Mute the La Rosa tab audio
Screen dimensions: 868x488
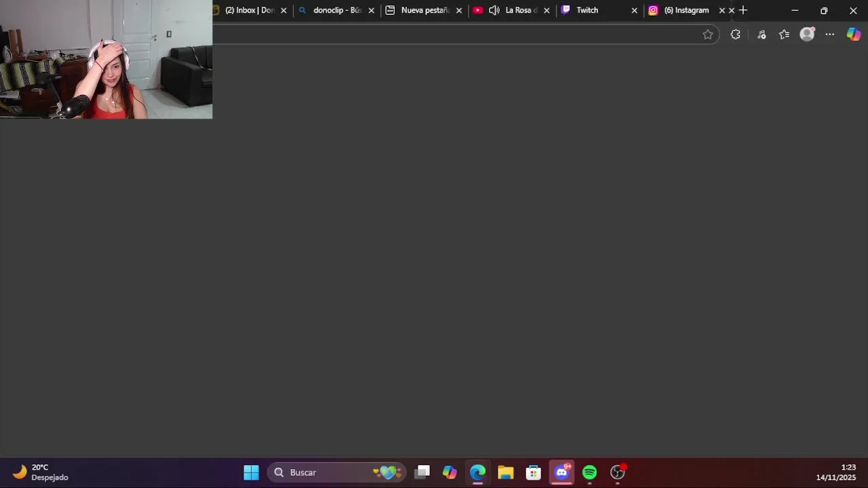(494, 10)
